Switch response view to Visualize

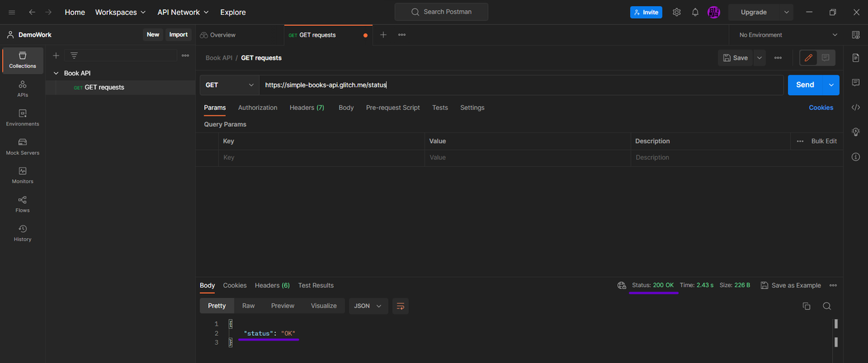[323, 306]
